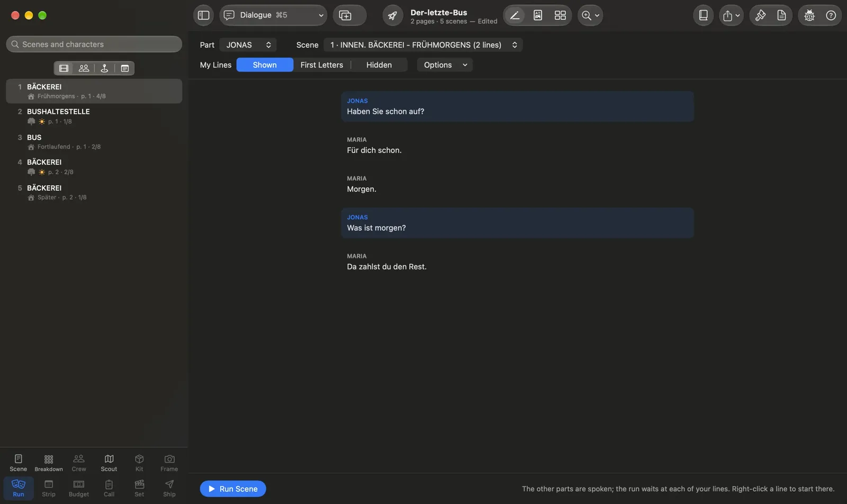Switch to the Breakdown tab
This screenshot has height=504, width=847.
tap(49, 463)
